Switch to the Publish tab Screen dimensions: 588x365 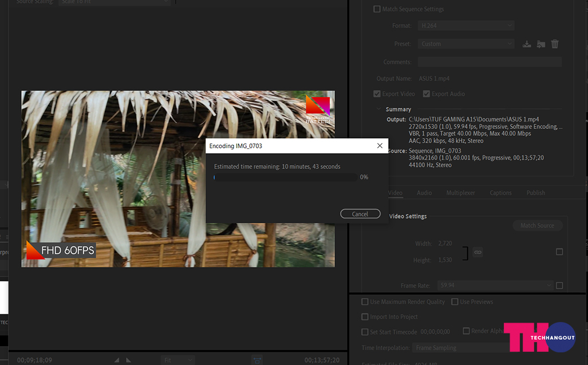(535, 193)
